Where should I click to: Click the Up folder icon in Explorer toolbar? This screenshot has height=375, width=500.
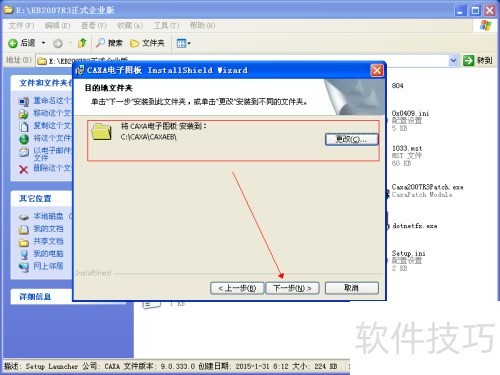click(x=82, y=43)
